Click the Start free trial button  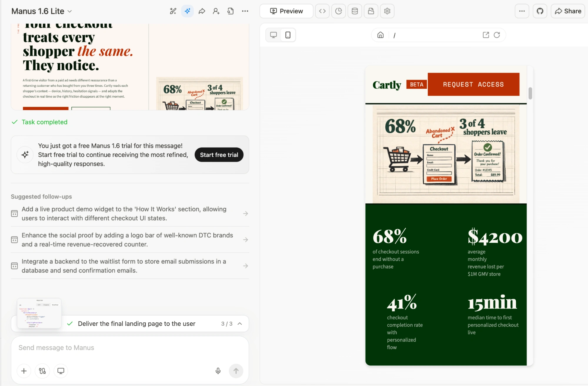(219, 155)
